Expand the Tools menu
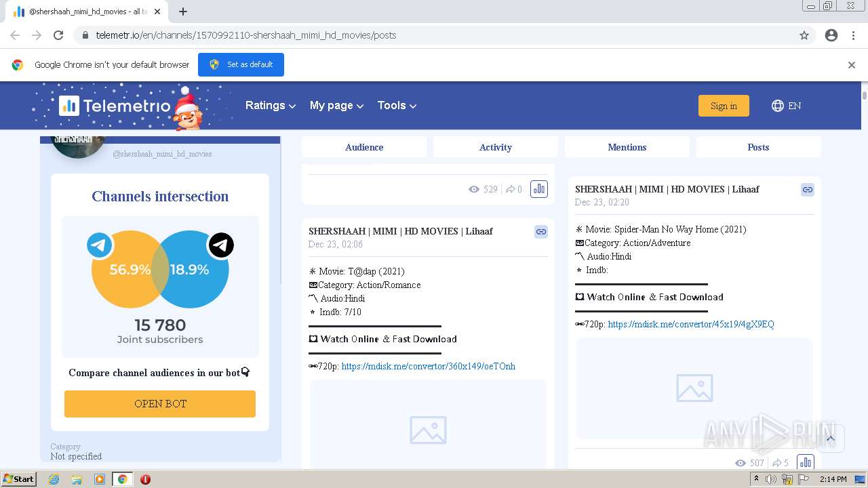Viewport: 868px width, 488px height. tap(397, 106)
